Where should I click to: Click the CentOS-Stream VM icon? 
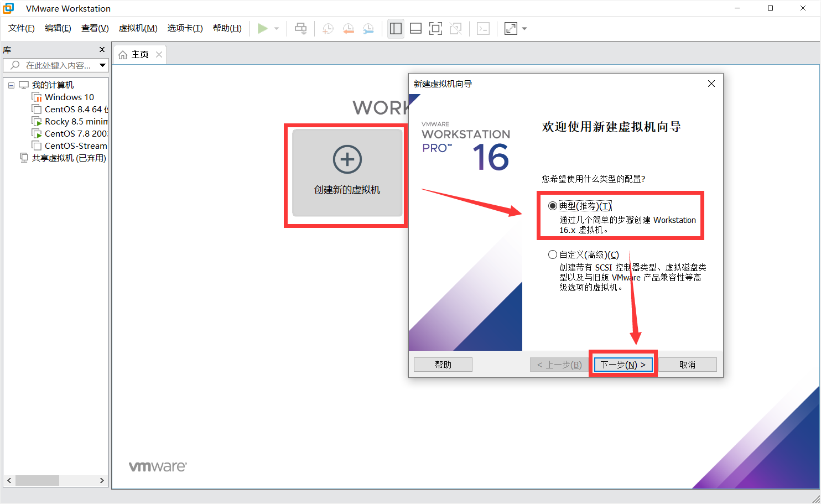tap(37, 146)
